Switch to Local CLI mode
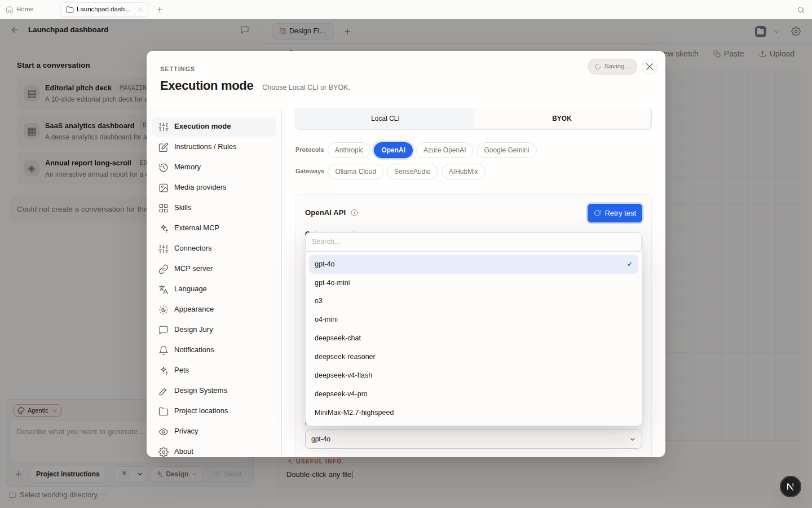The height and width of the screenshot is (508, 812). [x=385, y=119]
